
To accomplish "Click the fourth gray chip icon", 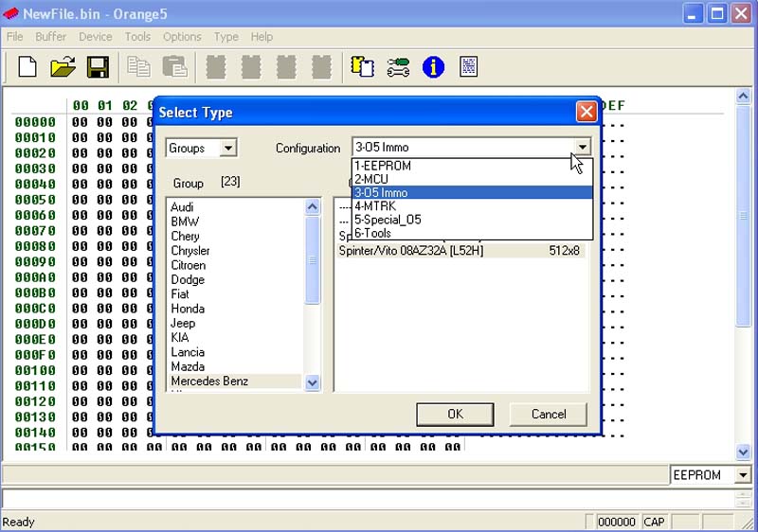I will 321,66.
